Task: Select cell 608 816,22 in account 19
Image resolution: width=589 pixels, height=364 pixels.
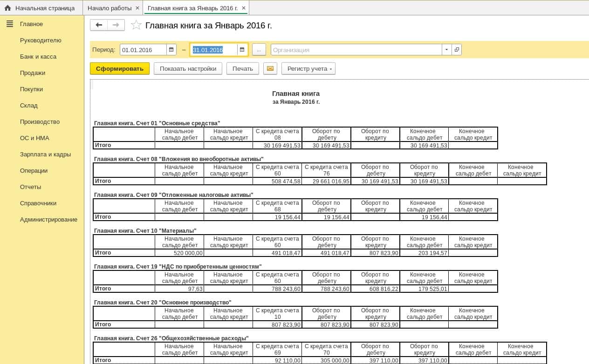Action: pos(375,289)
